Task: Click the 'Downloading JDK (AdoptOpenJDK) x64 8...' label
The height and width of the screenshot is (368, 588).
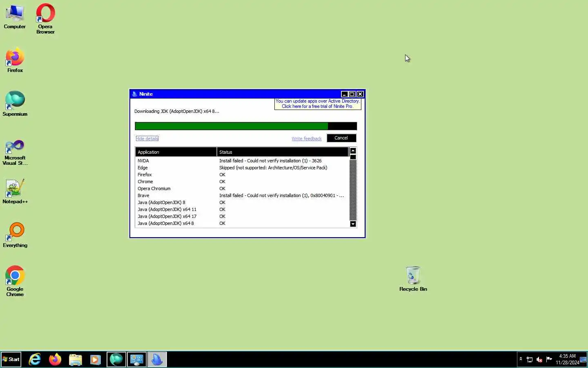Action: [177, 111]
